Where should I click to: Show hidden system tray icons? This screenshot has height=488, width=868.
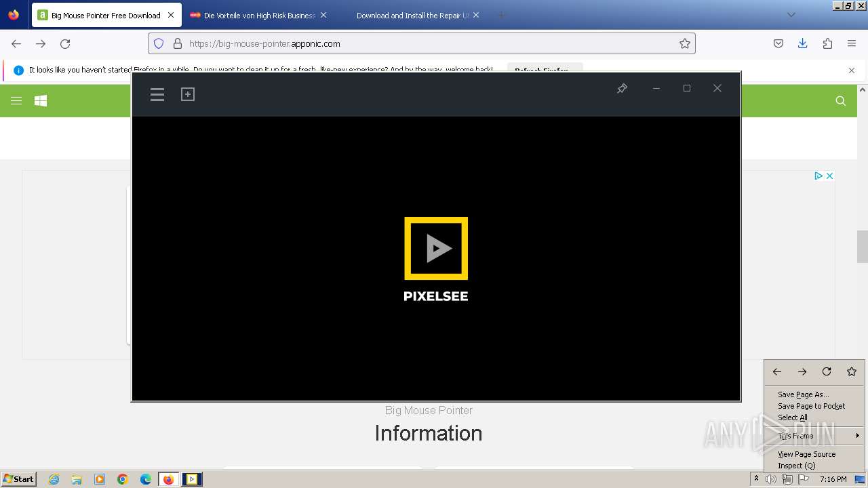(756, 479)
